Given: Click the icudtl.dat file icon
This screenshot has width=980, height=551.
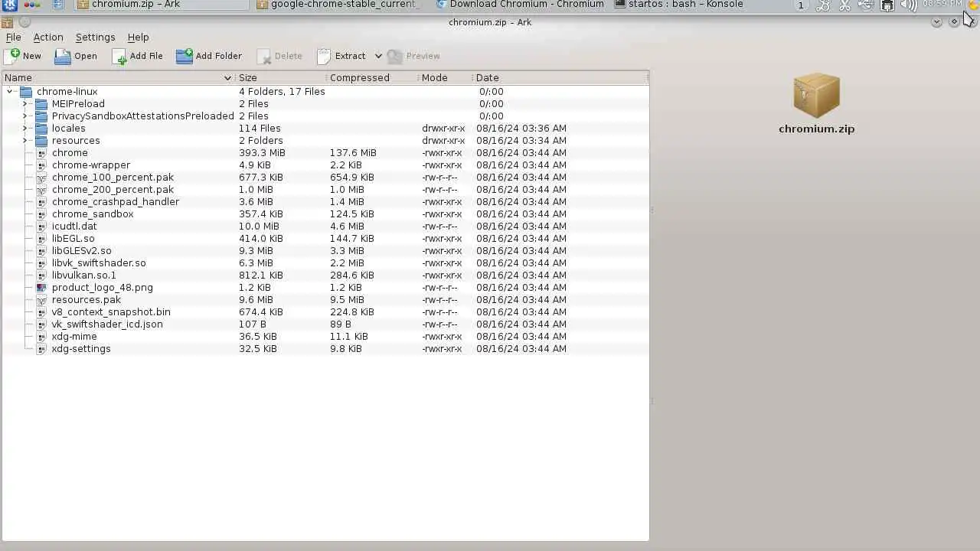Looking at the screenshot, I should point(41,227).
